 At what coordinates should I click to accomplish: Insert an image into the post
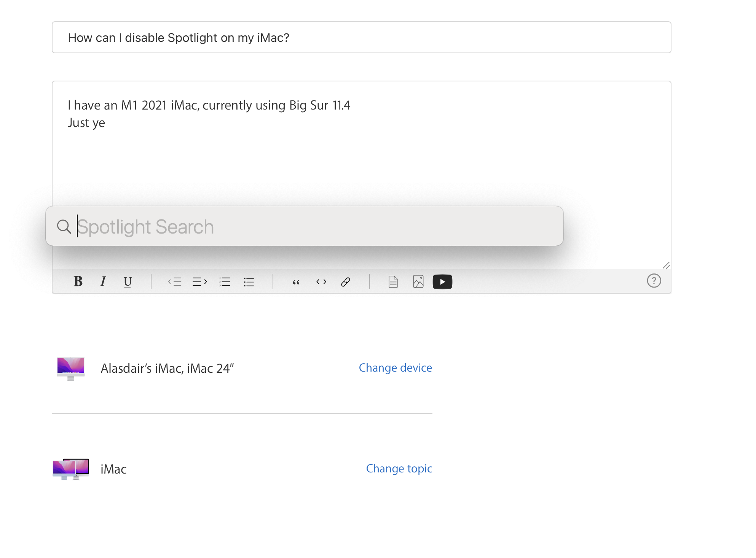418,282
